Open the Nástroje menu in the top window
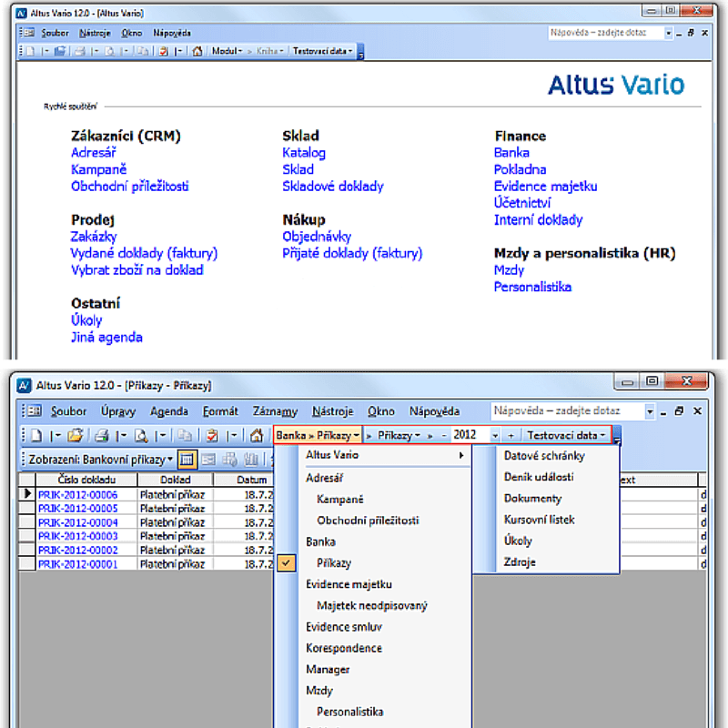The image size is (728, 728). (95, 33)
